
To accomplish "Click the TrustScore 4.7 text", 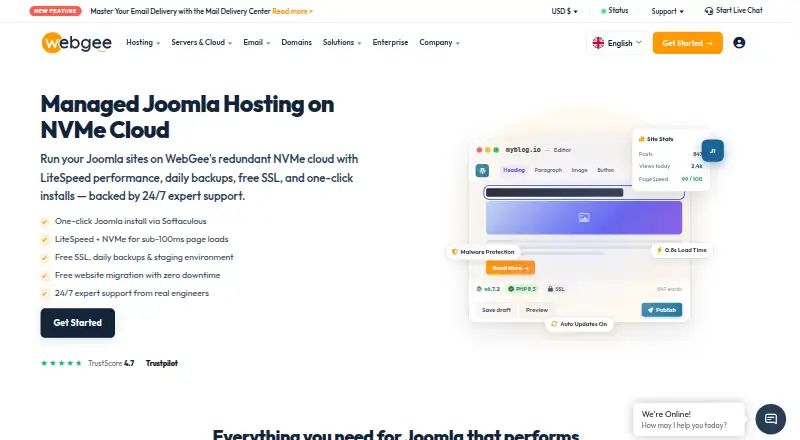I will click(x=111, y=363).
